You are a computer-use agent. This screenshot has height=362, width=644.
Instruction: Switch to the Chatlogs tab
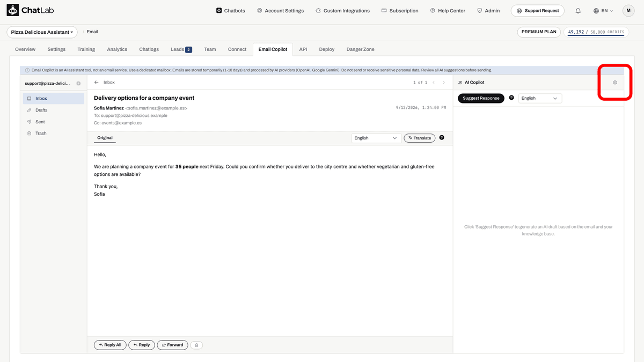tap(149, 49)
